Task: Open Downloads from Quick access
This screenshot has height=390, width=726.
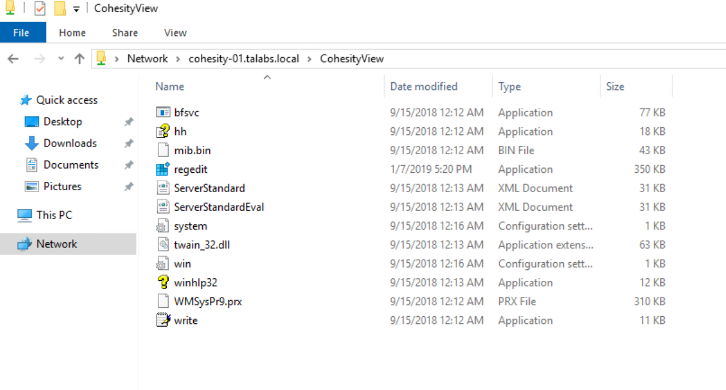Action: coord(70,143)
